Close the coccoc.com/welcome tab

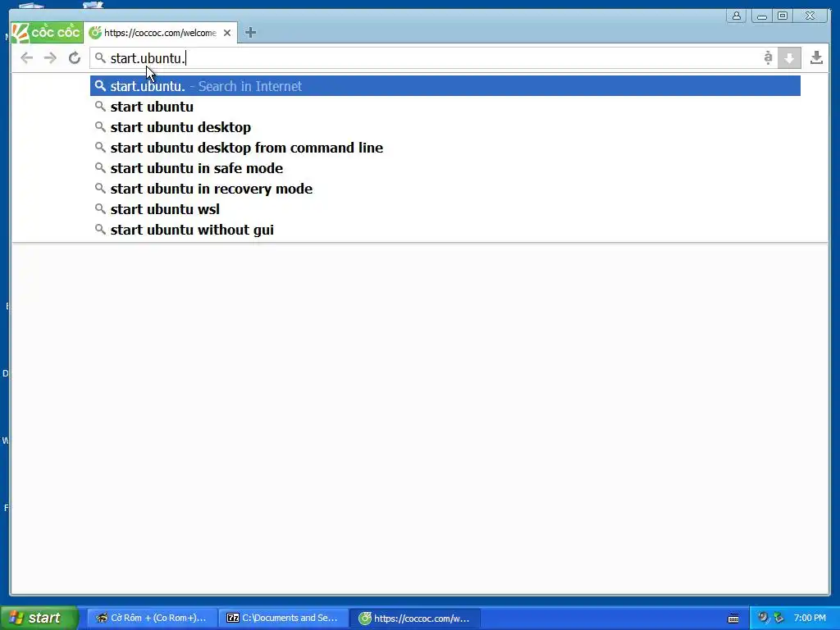pyautogui.click(x=227, y=33)
